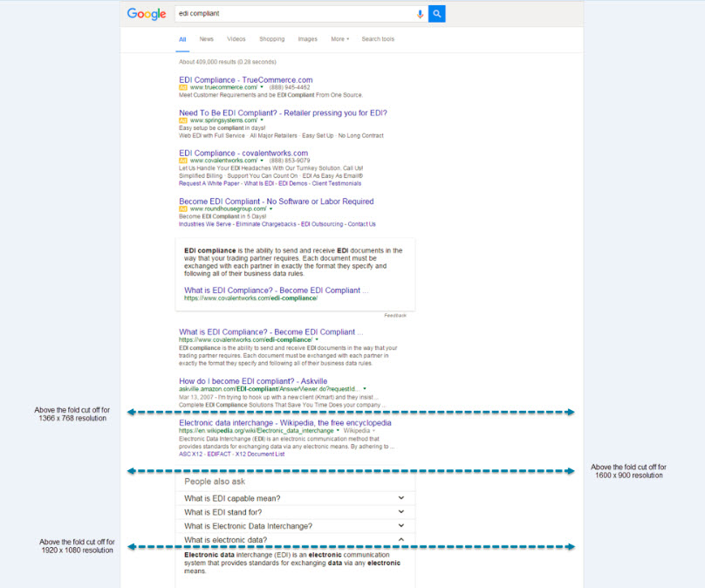The image size is (705, 588).
Task: Click 'ASC X12' sitelink under Wikipedia result
Action: (x=190, y=454)
